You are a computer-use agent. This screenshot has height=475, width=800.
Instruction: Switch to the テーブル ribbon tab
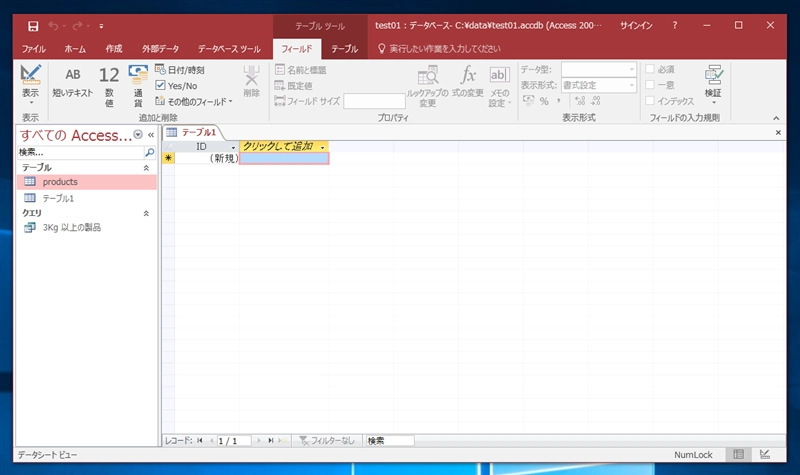344,49
